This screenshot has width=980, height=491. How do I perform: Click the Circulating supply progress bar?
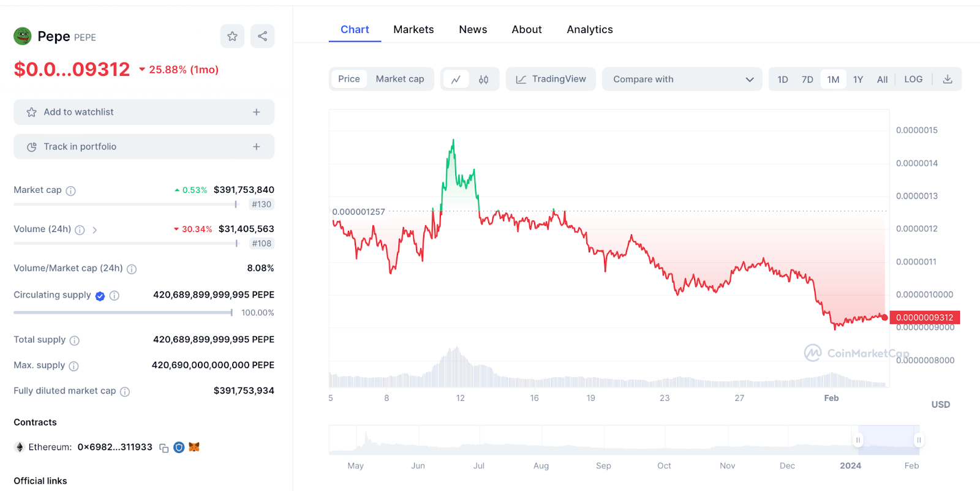[x=123, y=312]
